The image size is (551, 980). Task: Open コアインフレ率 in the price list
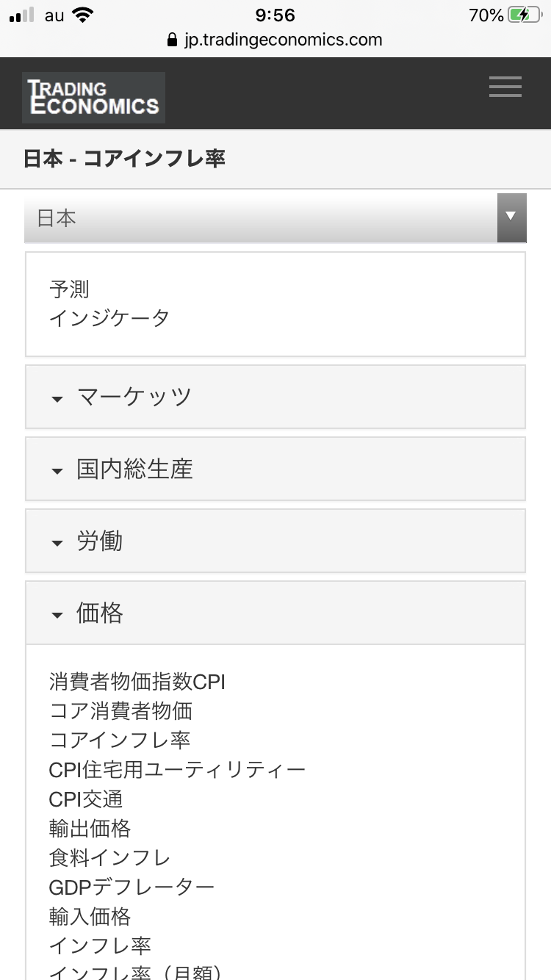tap(120, 740)
